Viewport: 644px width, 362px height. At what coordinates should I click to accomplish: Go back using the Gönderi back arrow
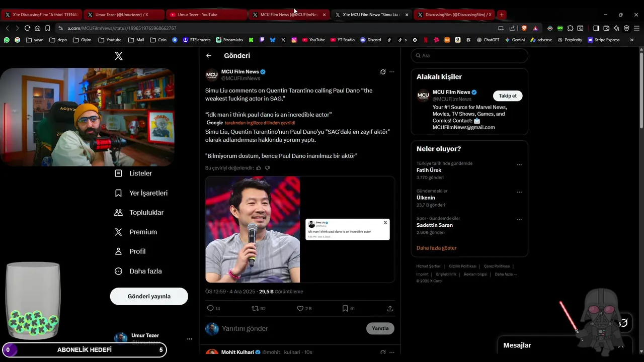pyautogui.click(x=209, y=56)
